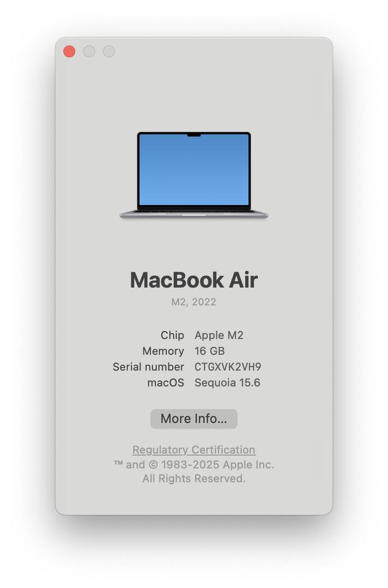Image resolution: width=388 pixels, height=588 pixels.
Task: Click the MacBook Air title
Action: click(193, 280)
